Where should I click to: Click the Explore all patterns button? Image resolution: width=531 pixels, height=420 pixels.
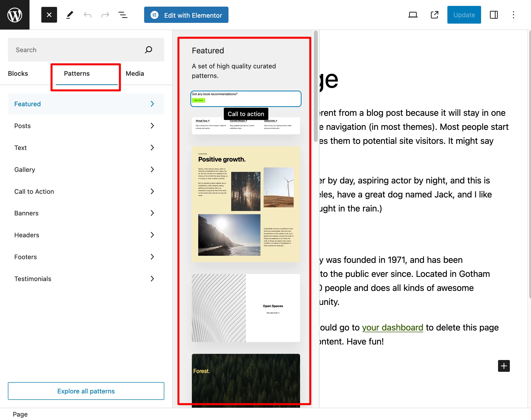pyautogui.click(x=86, y=391)
